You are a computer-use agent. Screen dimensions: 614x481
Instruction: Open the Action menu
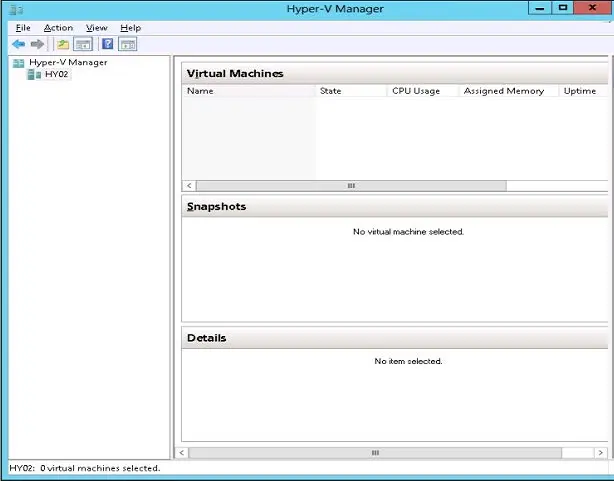(x=58, y=28)
